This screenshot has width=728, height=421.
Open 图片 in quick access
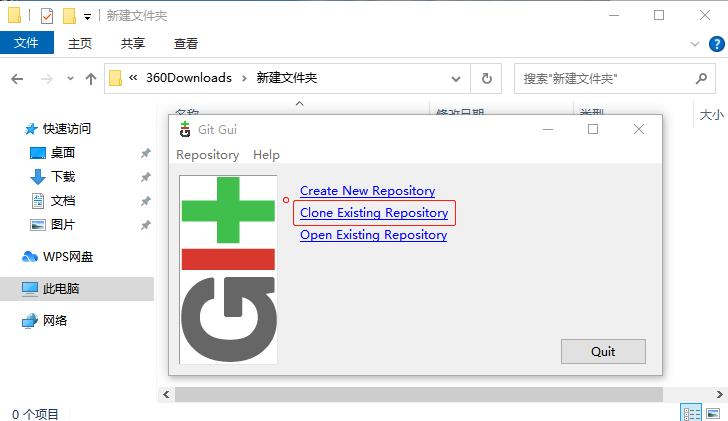point(63,225)
